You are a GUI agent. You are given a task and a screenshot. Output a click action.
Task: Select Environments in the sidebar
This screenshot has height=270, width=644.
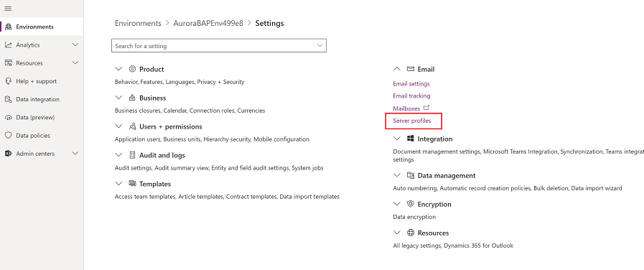(42, 27)
